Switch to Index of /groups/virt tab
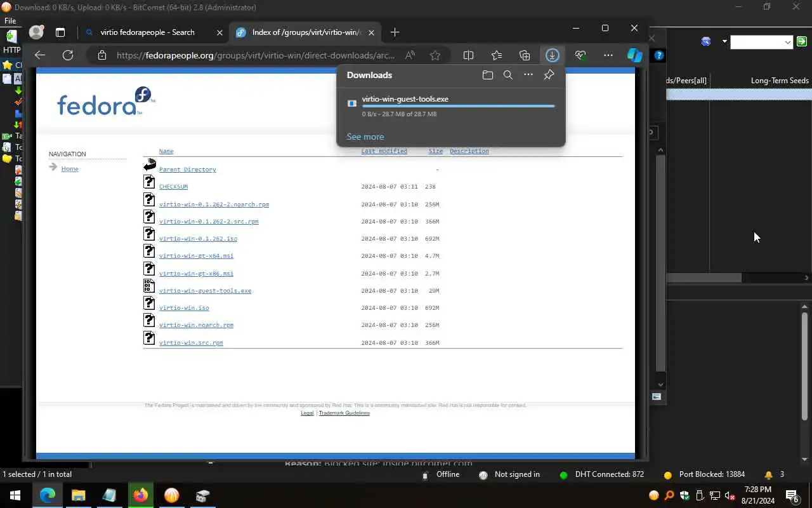 306,32
